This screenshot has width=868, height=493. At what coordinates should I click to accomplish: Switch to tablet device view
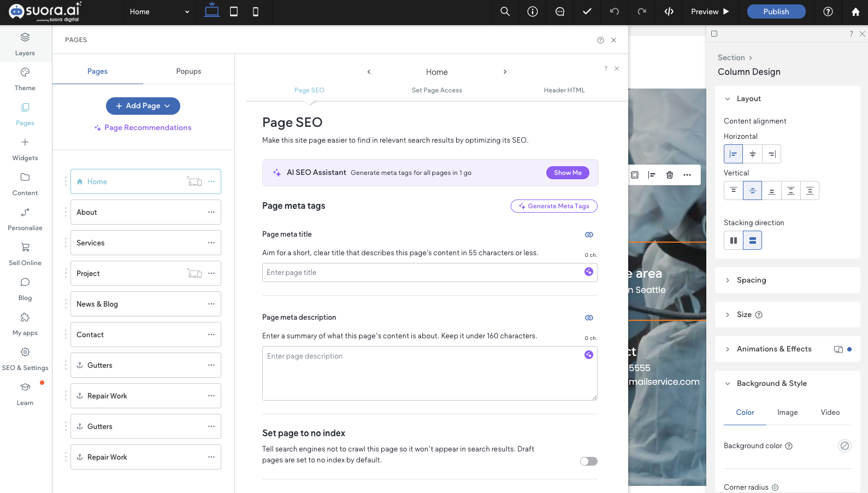234,11
